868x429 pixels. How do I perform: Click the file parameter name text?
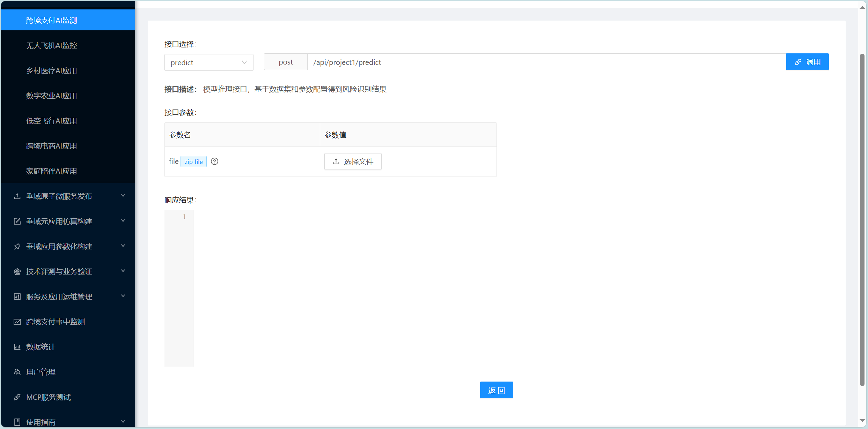tap(174, 161)
